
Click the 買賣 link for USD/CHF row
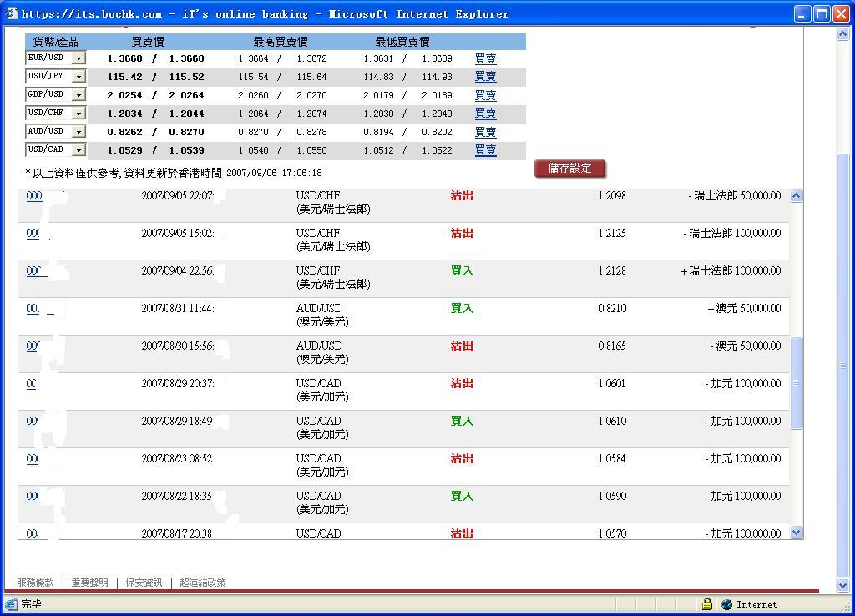[x=485, y=113]
